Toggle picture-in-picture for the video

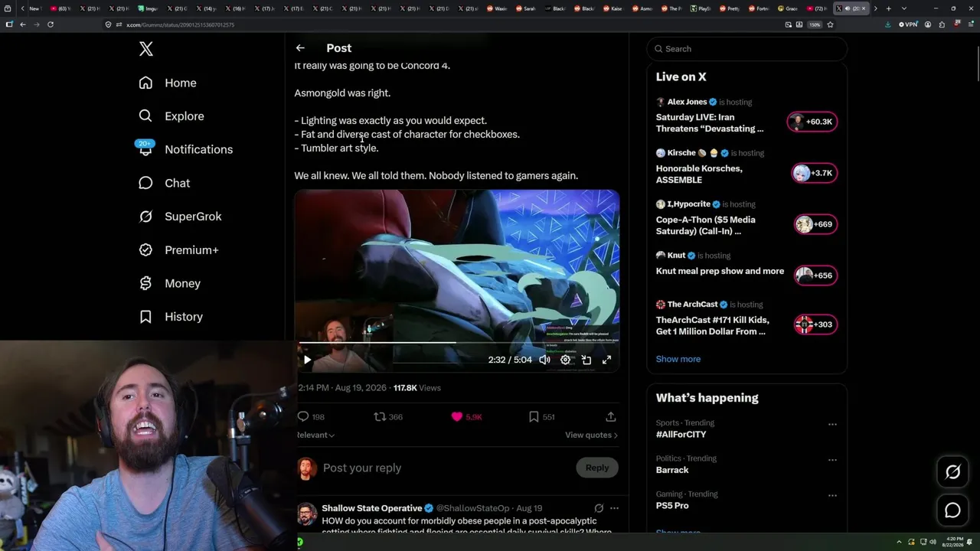[586, 360]
